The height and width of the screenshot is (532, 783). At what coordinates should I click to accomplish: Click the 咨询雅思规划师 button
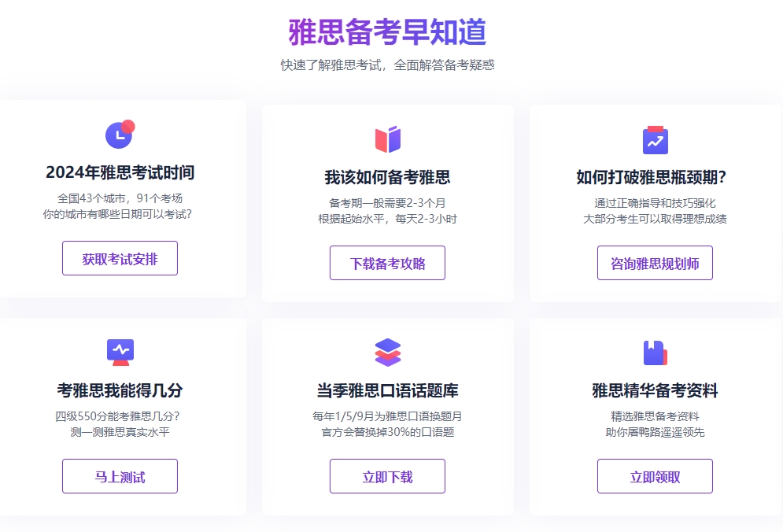656,263
